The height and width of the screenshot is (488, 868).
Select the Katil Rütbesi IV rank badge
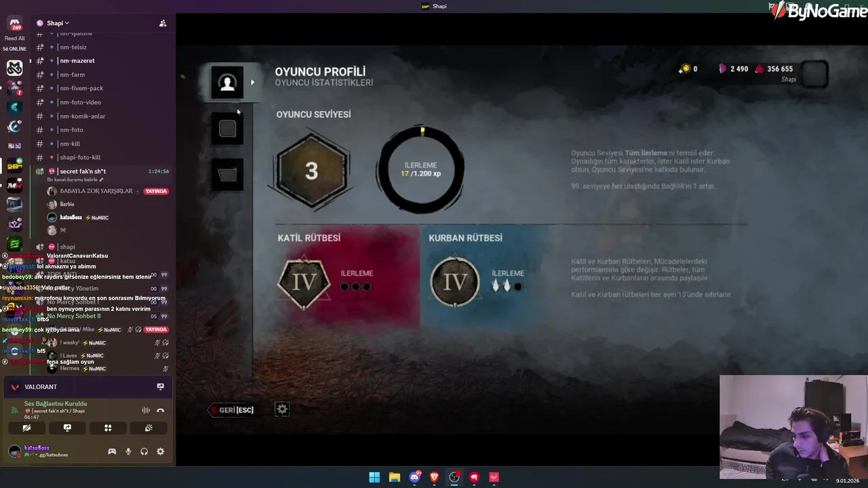coord(303,281)
